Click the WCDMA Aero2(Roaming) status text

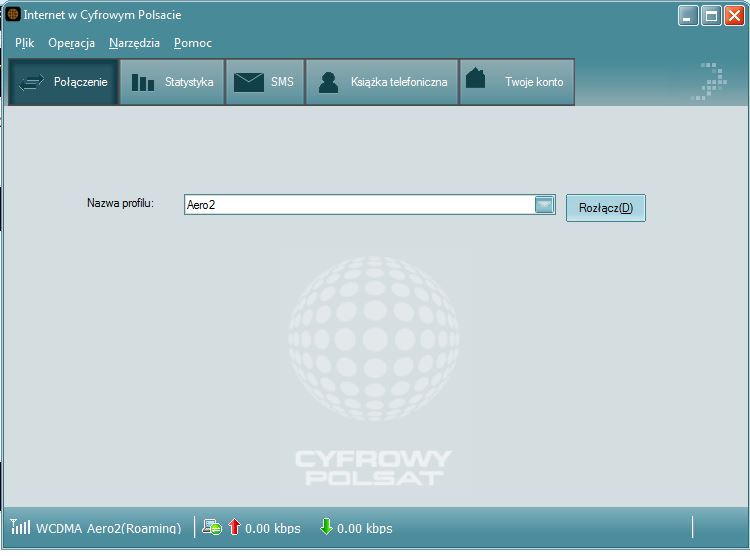point(109,528)
